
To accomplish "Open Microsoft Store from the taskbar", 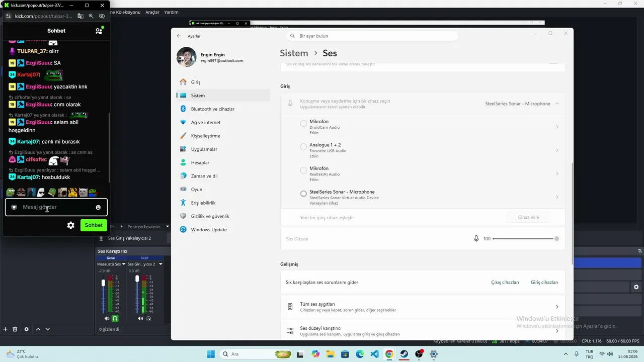I will (x=345, y=354).
